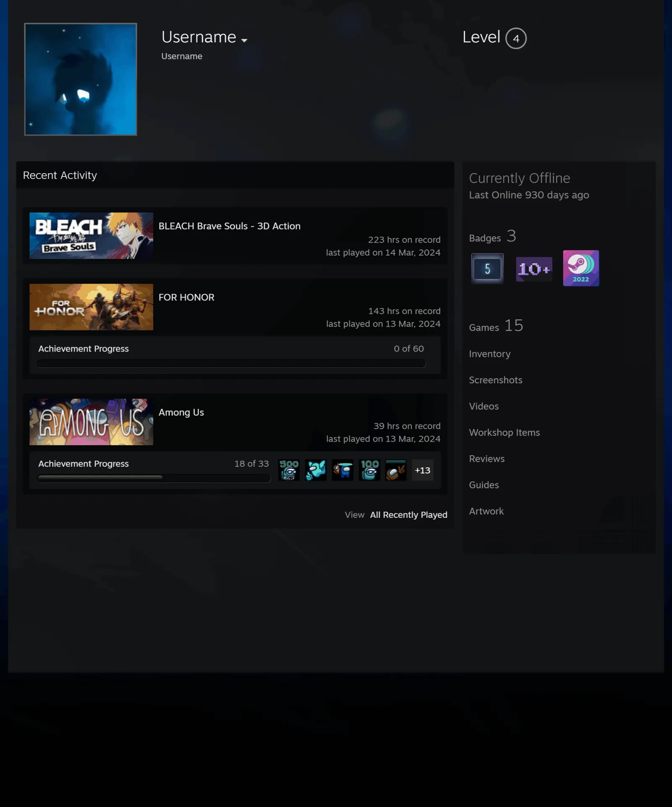Open the profile avatar image
This screenshot has width=672, height=807.
tap(81, 79)
